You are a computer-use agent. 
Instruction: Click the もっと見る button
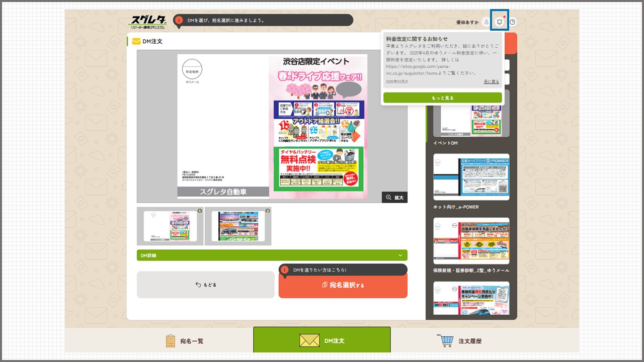point(442,98)
